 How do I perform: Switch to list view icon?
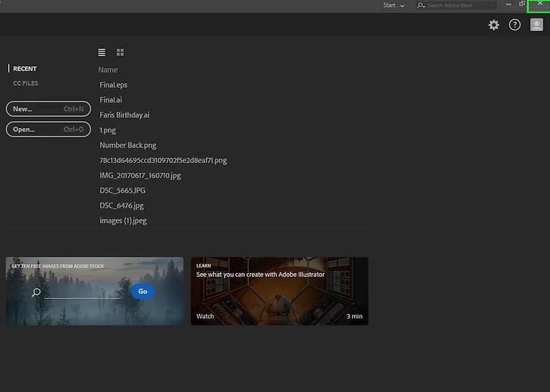tap(102, 52)
